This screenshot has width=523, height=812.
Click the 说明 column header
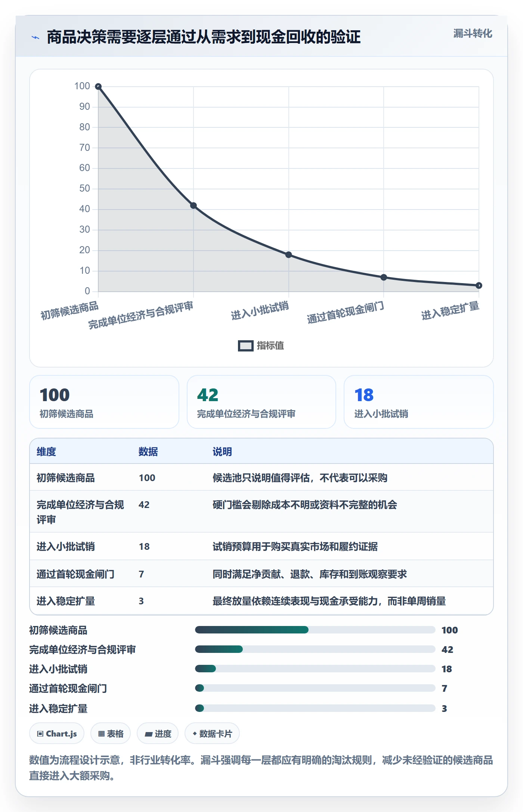coord(222,452)
